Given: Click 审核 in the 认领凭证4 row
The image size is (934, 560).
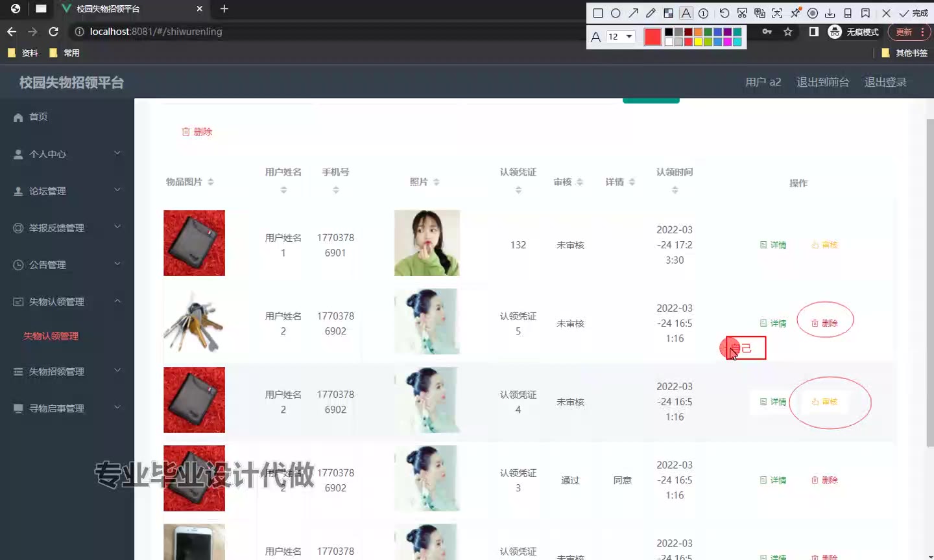Looking at the screenshot, I should [x=824, y=402].
